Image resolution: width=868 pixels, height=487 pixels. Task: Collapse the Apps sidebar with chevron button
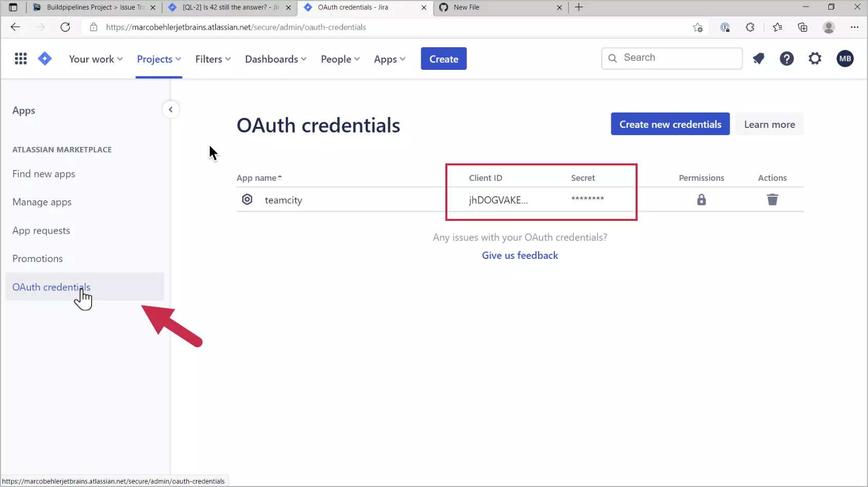171,109
